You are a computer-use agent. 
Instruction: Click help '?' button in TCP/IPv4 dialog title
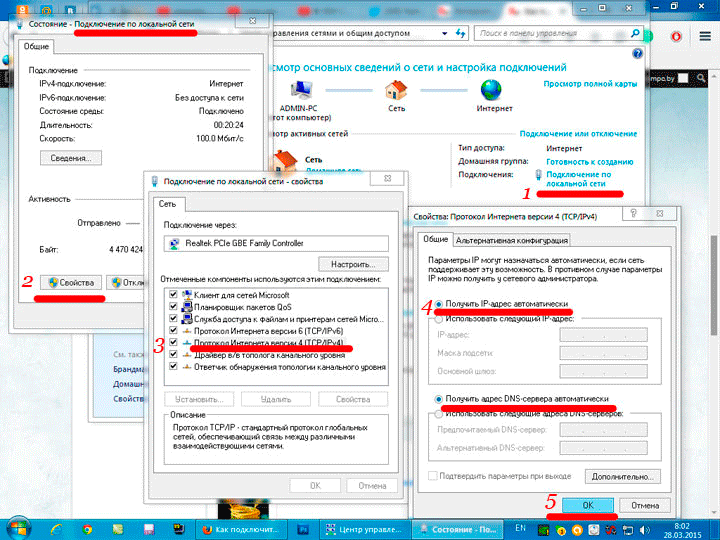[634, 214]
